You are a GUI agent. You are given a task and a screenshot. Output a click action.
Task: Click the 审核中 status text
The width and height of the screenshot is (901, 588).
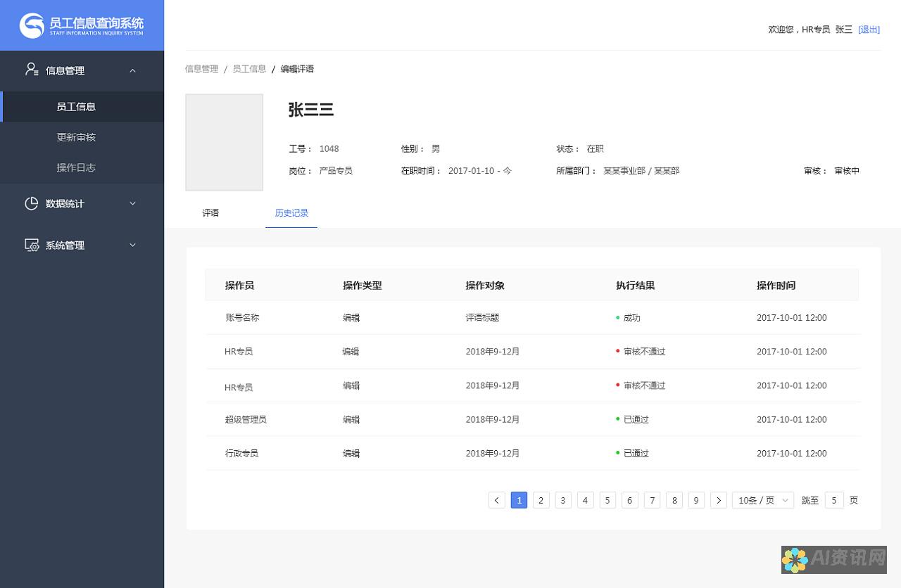coord(847,171)
